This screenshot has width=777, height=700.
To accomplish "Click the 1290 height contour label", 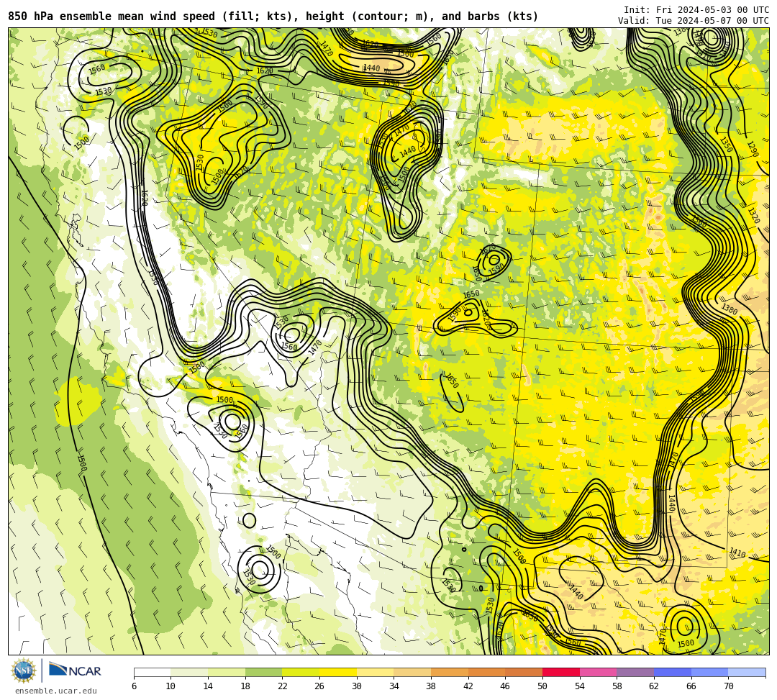I will tap(753, 150).
